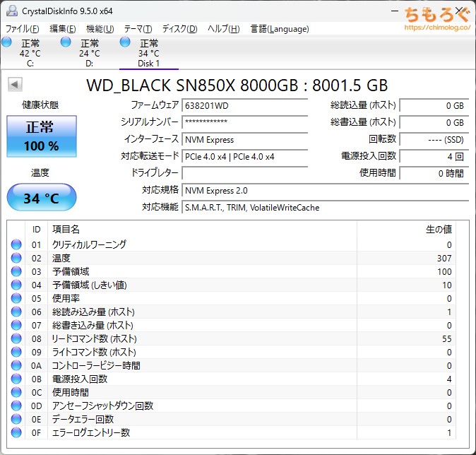Click status orb for 0B 電源投入回数 row
This screenshot has width=476, height=455.
point(16,379)
